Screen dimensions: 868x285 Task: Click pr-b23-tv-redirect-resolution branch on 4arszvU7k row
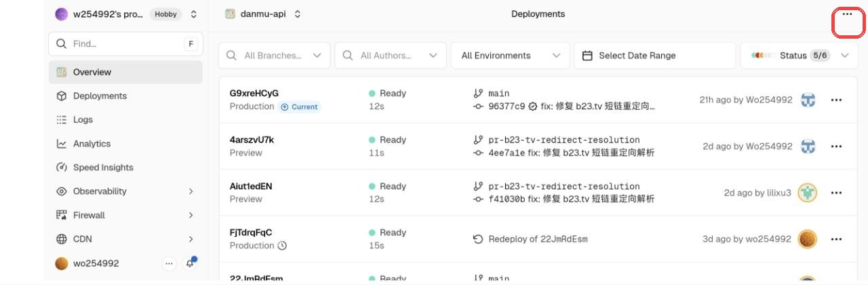[x=564, y=140]
